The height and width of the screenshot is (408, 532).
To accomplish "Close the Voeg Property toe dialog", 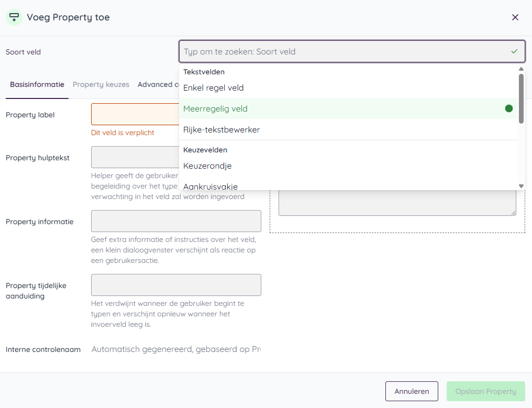I will (x=515, y=17).
